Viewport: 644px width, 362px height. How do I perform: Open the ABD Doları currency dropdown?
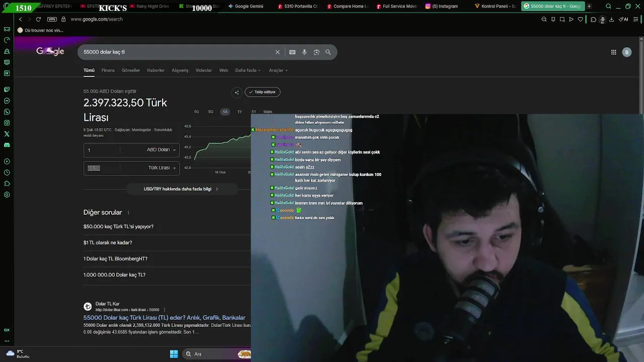(161, 150)
